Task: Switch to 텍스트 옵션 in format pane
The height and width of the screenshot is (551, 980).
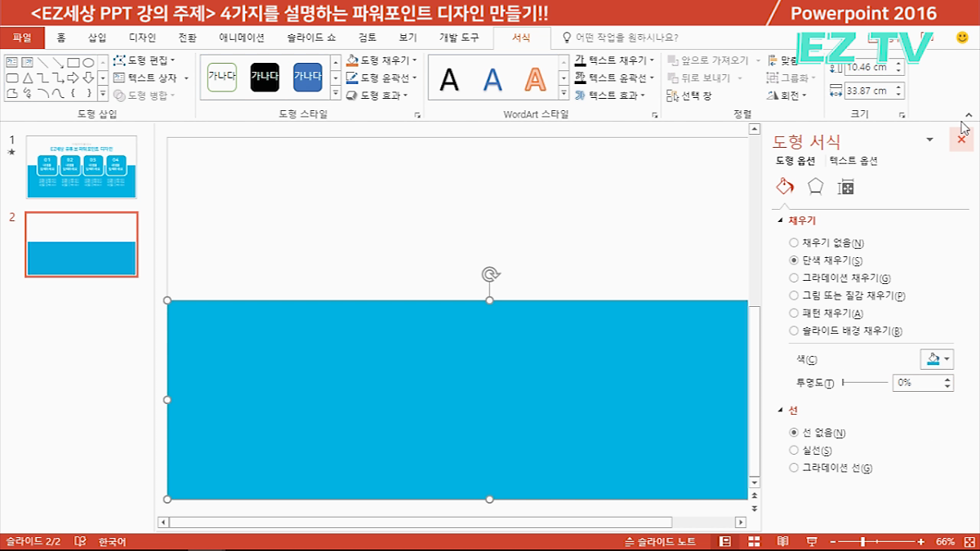Action: click(x=853, y=161)
